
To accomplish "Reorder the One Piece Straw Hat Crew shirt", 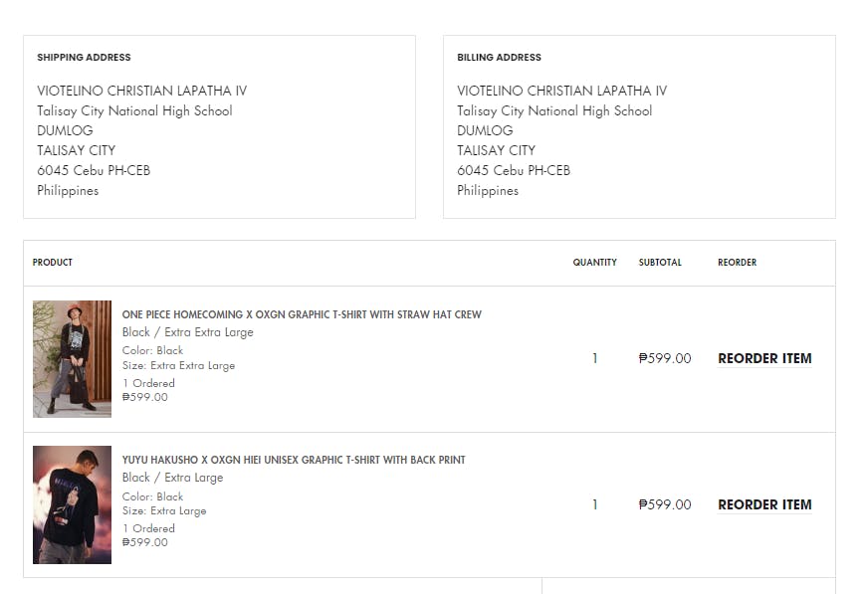I will [x=764, y=358].
